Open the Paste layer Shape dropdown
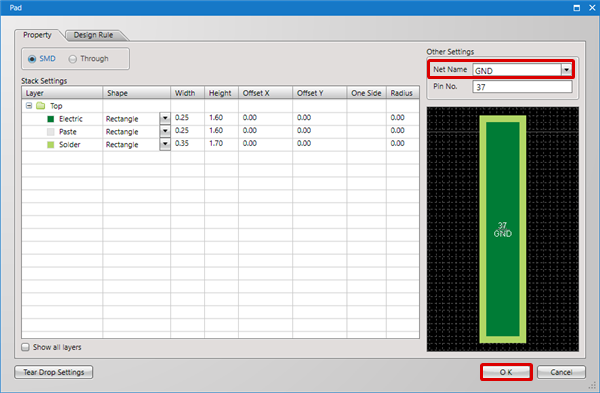The height and width of the screenshot is (393, 600). coord(165,131)
